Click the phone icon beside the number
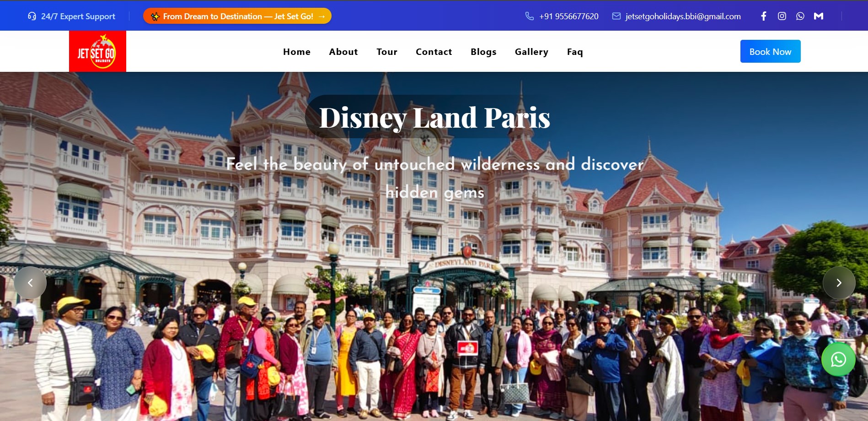This screenshot has height=421, width=868. pos(529,16)
